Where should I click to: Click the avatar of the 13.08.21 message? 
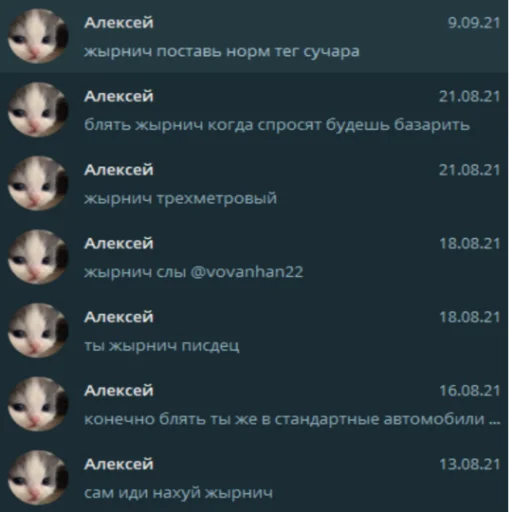[38, 478]
